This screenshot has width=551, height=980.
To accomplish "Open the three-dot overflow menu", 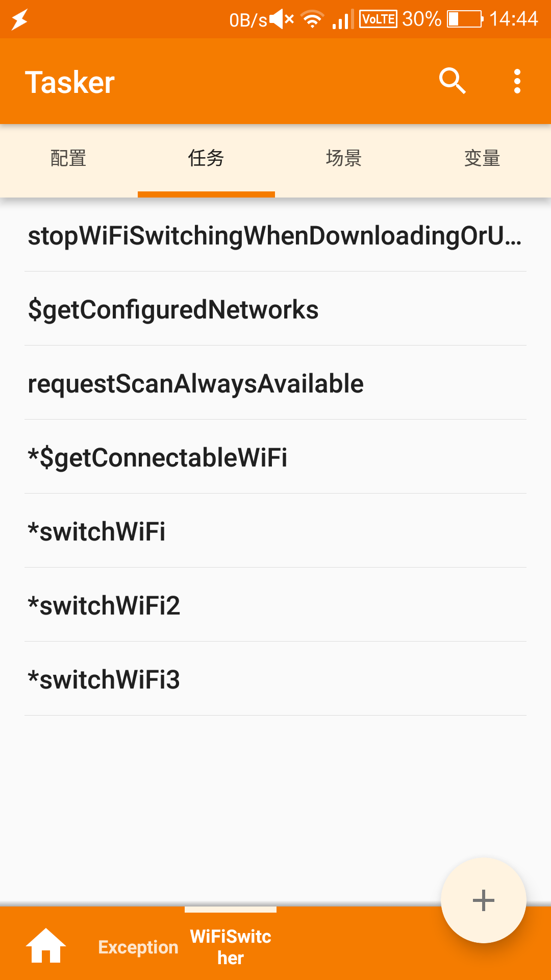I will [517, 82].
